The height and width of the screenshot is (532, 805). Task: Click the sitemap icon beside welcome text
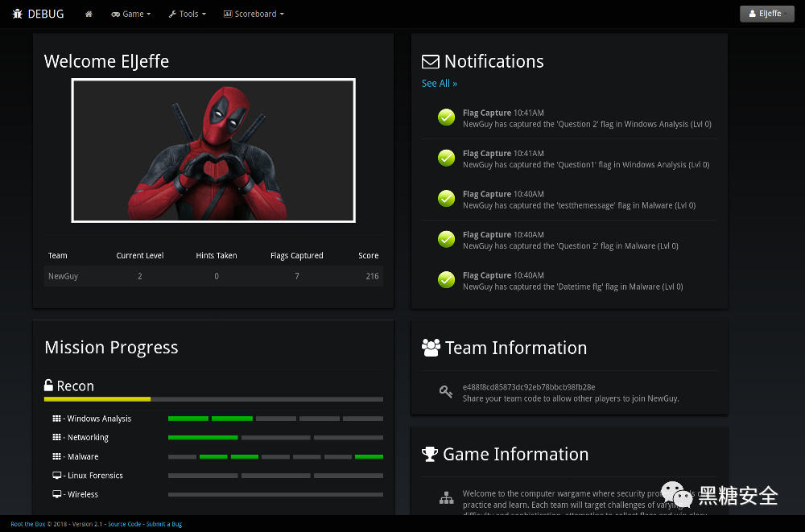(446, 498)
